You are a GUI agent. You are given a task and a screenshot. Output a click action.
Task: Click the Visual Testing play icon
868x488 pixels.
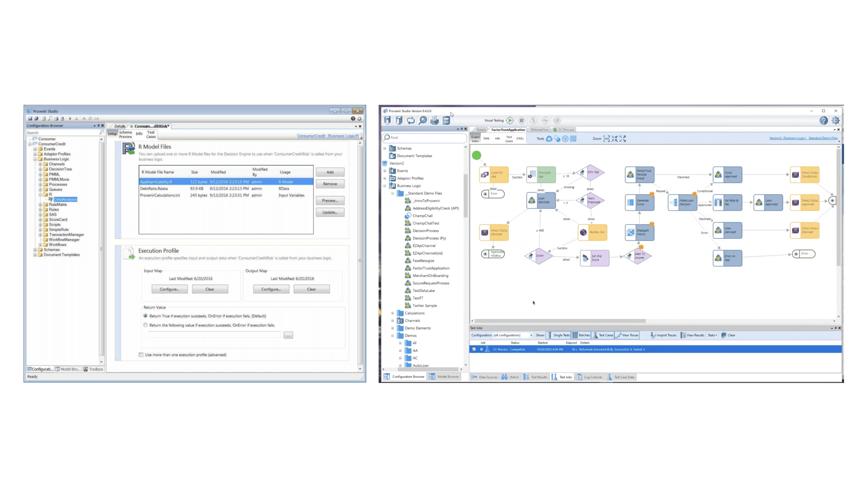tap(510, 120)
